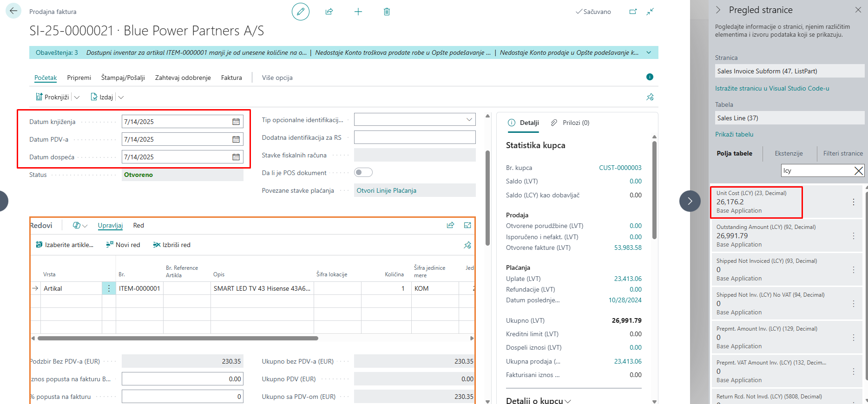Click the plus icon to create new

click(x=358, y=12)
